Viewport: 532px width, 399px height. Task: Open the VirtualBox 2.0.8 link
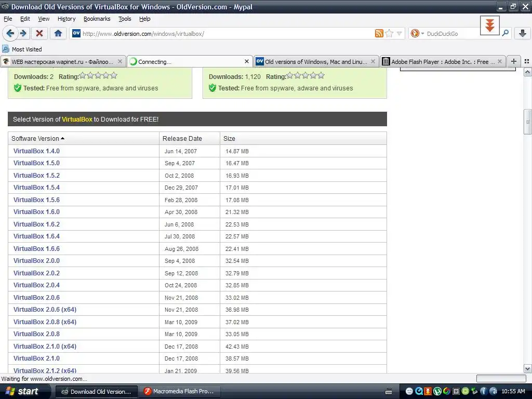37,334
